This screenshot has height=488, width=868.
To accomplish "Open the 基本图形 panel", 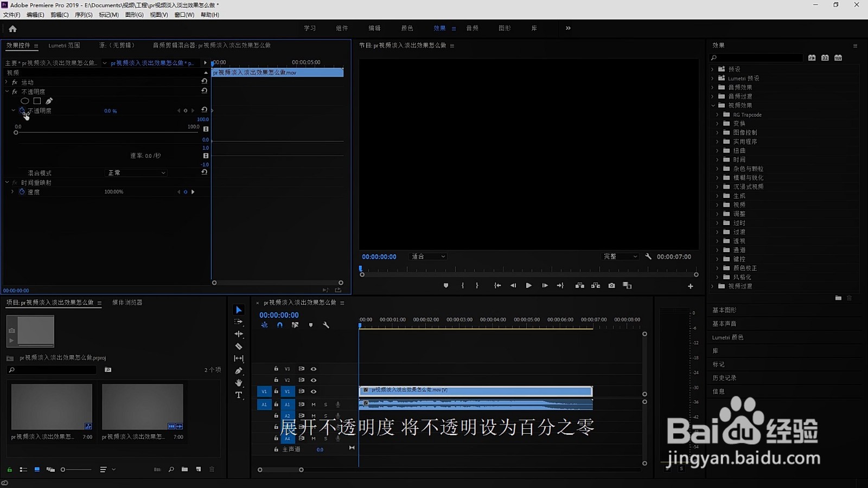I will [724, 310].
